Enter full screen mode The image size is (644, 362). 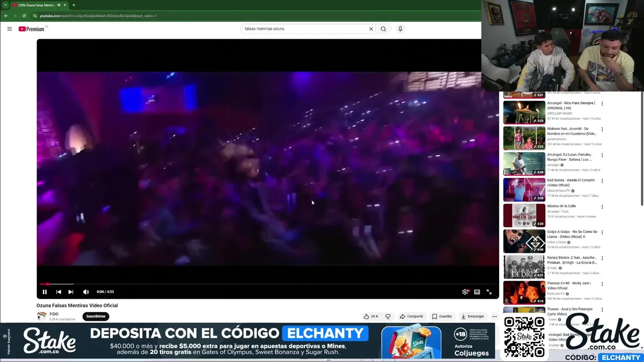pyautogui.click(x=489, y=292)
